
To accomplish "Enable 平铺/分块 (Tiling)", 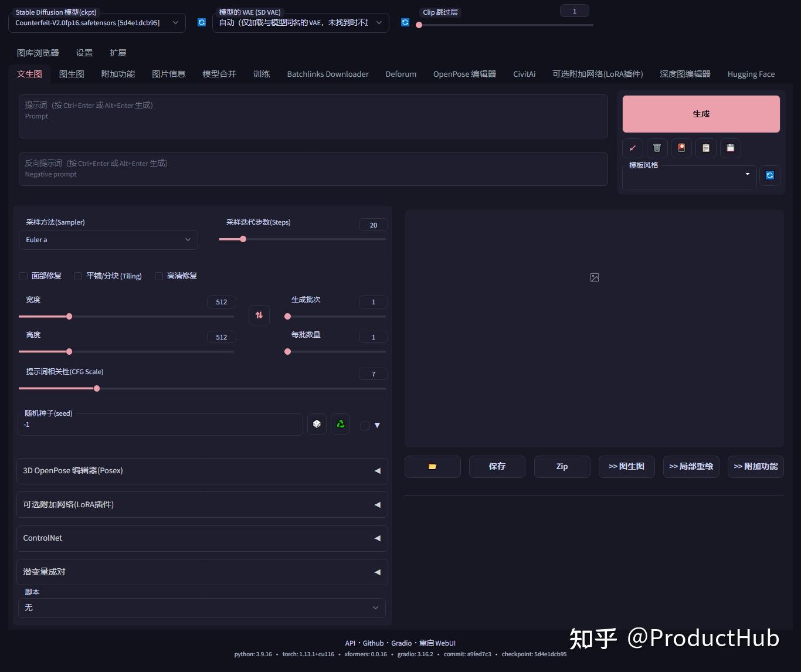I will (77, 276).
